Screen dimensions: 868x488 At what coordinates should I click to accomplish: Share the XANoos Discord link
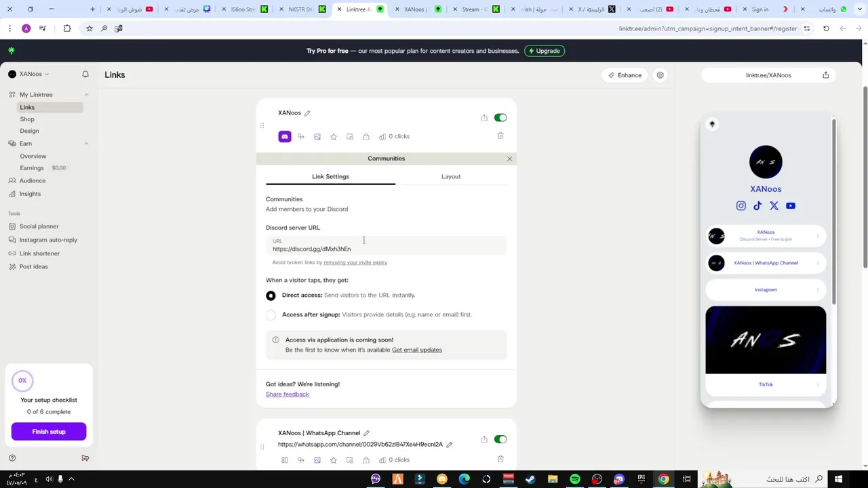[484, 118]
